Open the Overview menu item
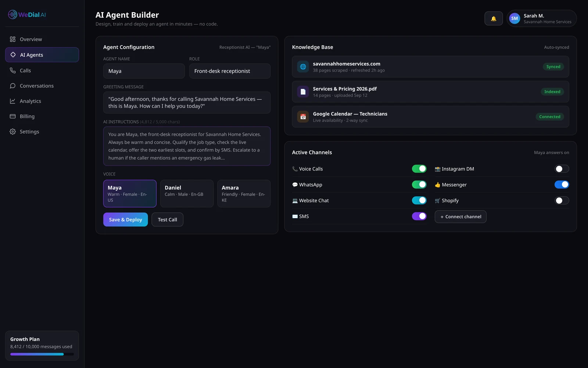The width and height of the screenshot is (588, 368). pyautogui.click(x=42, y=39)
